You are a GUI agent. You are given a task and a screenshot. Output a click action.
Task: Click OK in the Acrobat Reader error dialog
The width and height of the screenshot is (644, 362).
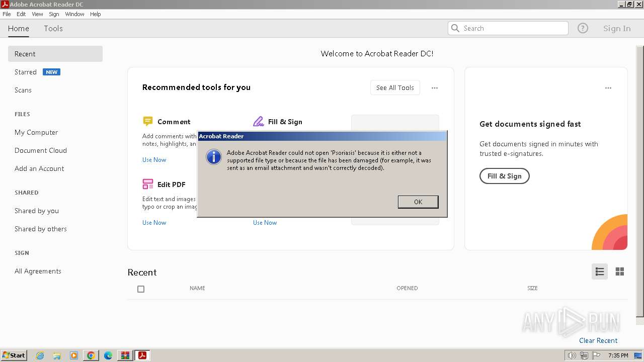pyautogui.click(x=418, y=202)
